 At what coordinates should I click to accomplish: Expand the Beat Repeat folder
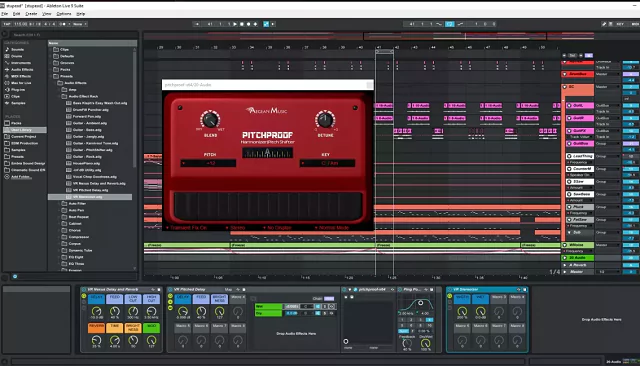[60, 217]
